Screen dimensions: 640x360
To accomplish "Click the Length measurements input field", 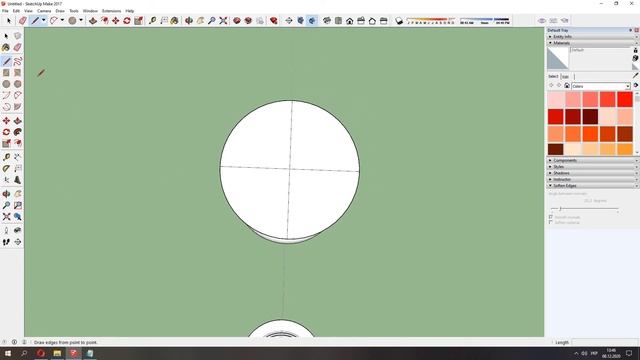I will pos(605,342).
